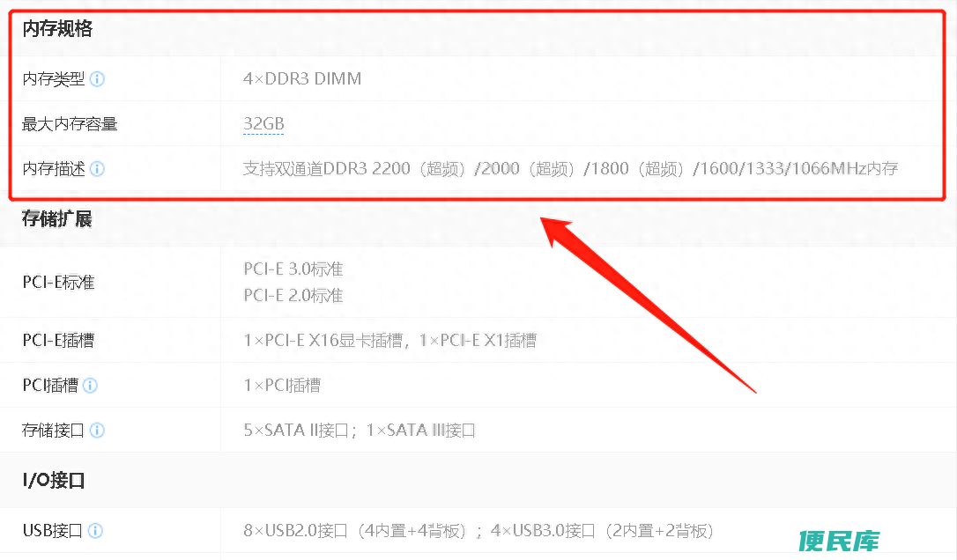Click the 8×USB2.0接口 value text
The height and width of the screenshot is (560, 957).
(x=354, y=531)
